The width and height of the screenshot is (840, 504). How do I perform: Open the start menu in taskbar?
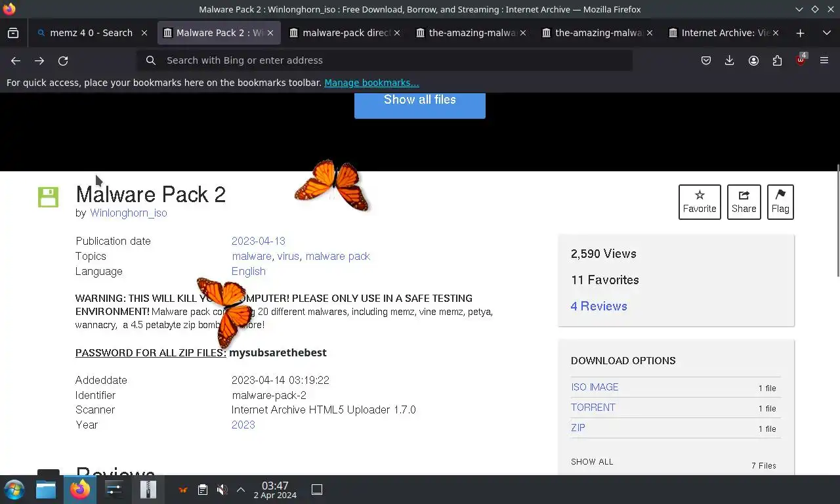14,490
